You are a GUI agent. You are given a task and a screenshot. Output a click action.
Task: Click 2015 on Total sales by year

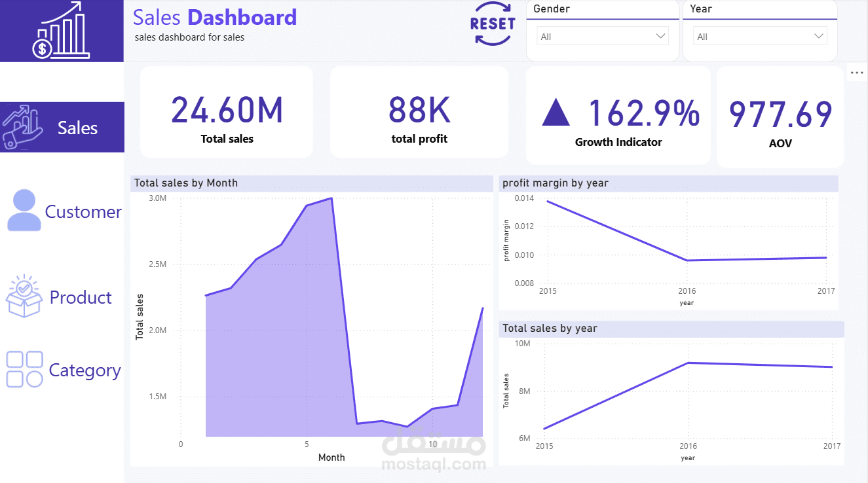[x=543, y=446]
